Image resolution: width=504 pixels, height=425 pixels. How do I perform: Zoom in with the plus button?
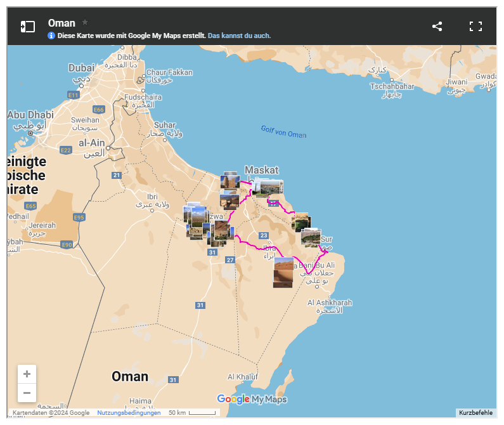pos(27,374)
